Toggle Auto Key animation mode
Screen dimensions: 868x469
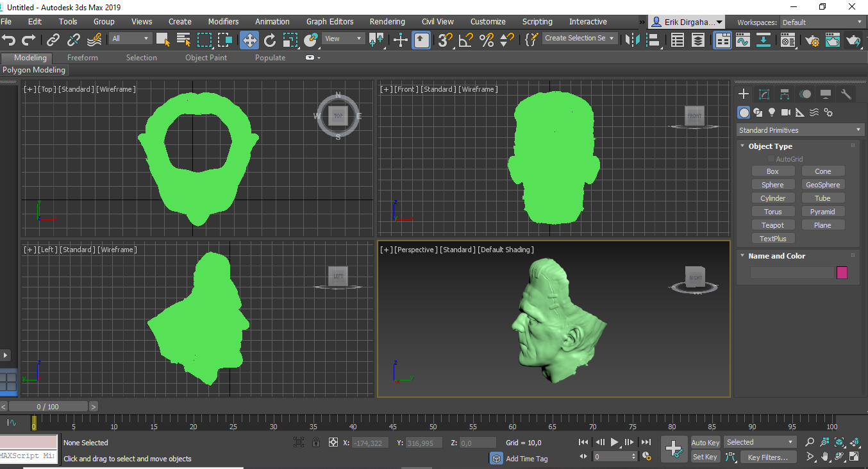click(x=705, y=443)
